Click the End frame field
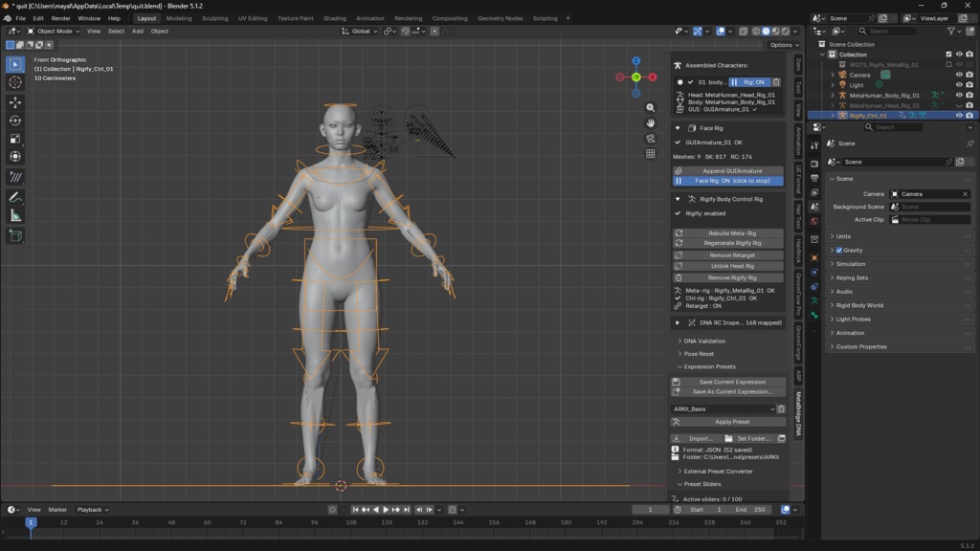 [750, 510]
